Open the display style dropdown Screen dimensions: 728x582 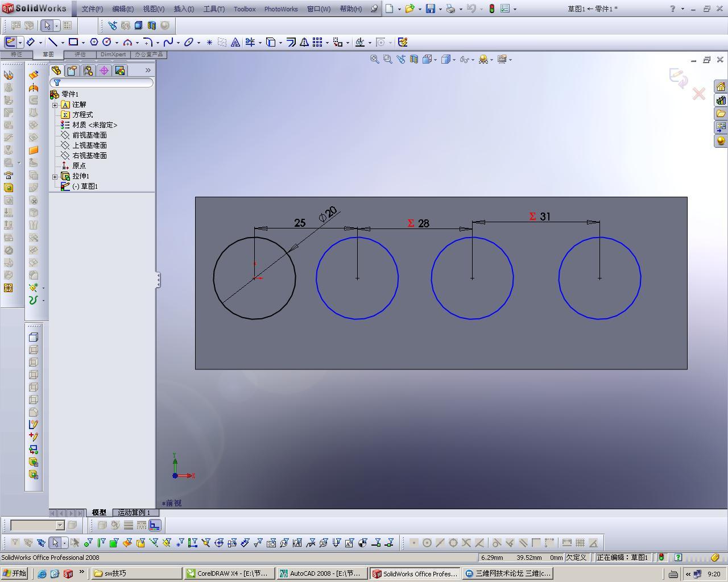454,60
